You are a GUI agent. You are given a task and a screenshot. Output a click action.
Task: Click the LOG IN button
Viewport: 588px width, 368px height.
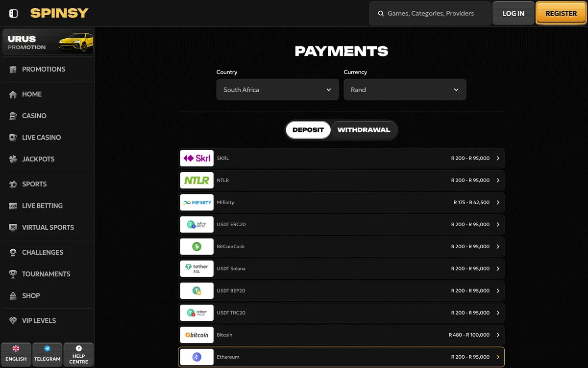click(x=514, y=14)
